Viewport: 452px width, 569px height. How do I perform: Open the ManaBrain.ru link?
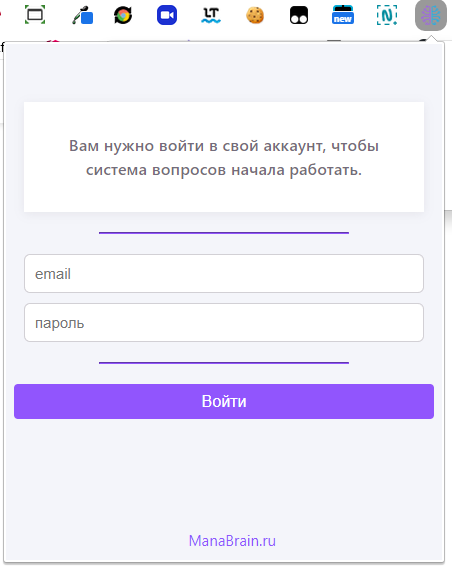point(232,541)
